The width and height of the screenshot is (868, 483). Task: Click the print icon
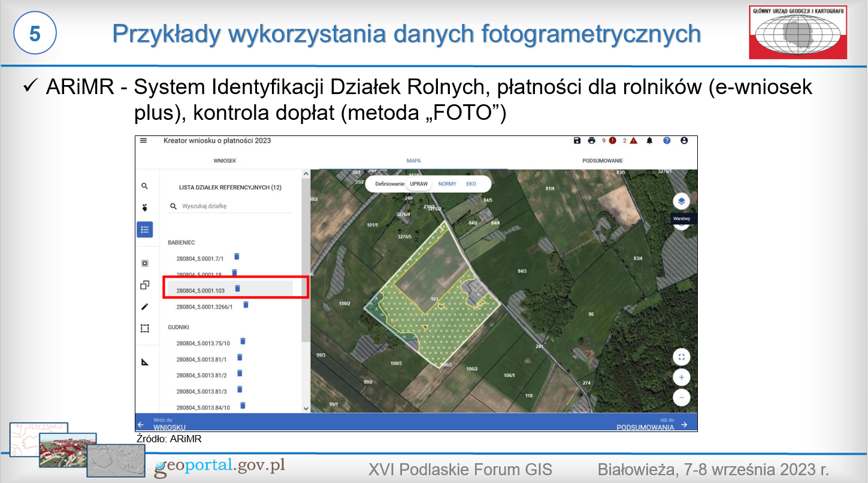(592, 141)
